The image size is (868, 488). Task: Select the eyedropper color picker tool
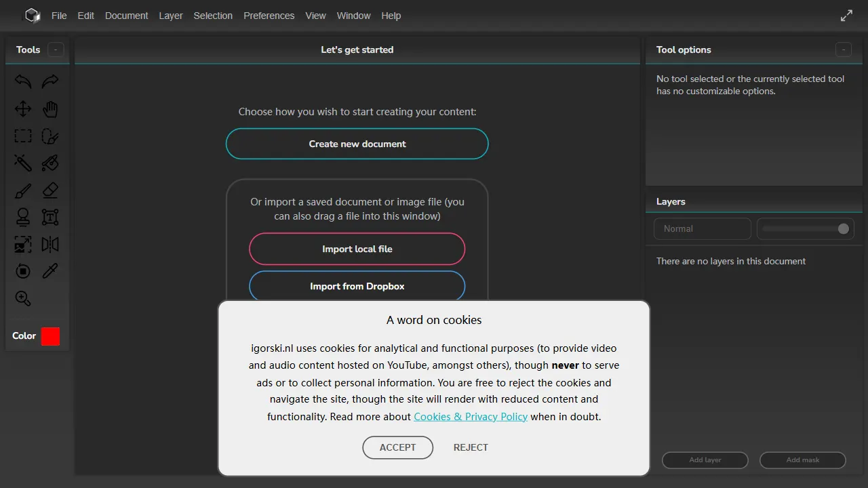(50, 272)
